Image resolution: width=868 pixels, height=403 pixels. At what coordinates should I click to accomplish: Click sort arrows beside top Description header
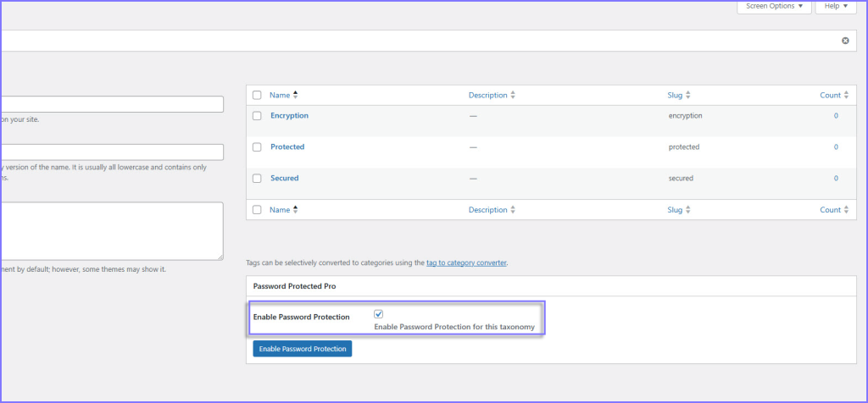click(513, 95)
